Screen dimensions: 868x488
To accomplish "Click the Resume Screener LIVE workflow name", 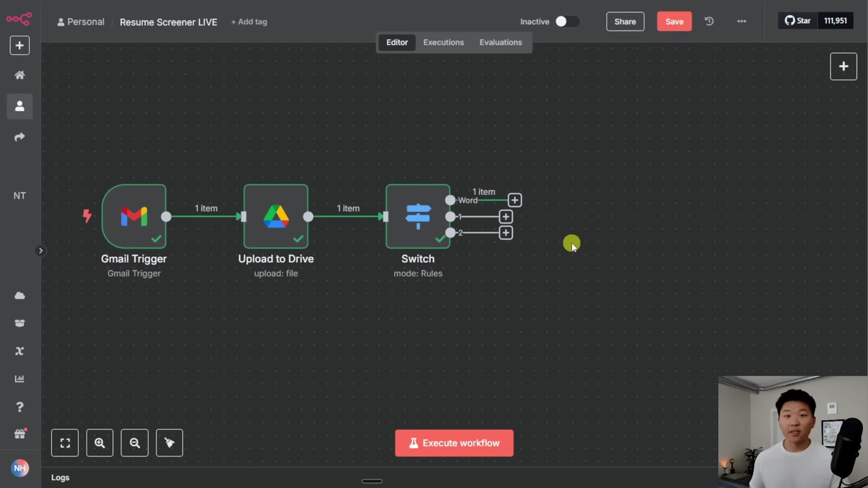I will pos(169,22).
